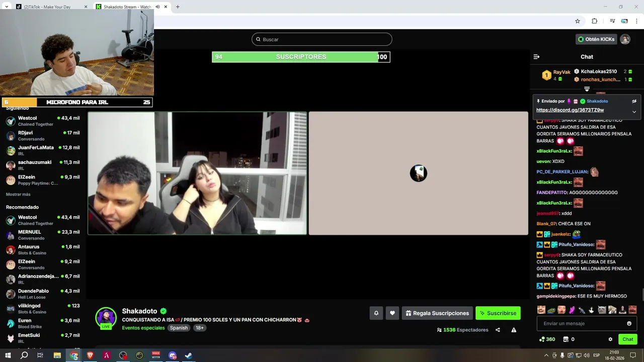Open Brave browser from the taskbar

[90, 355]
